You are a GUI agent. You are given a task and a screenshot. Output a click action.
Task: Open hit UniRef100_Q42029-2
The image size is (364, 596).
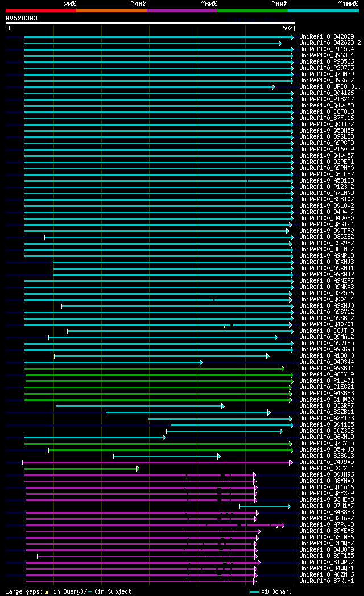coord(330,43)
